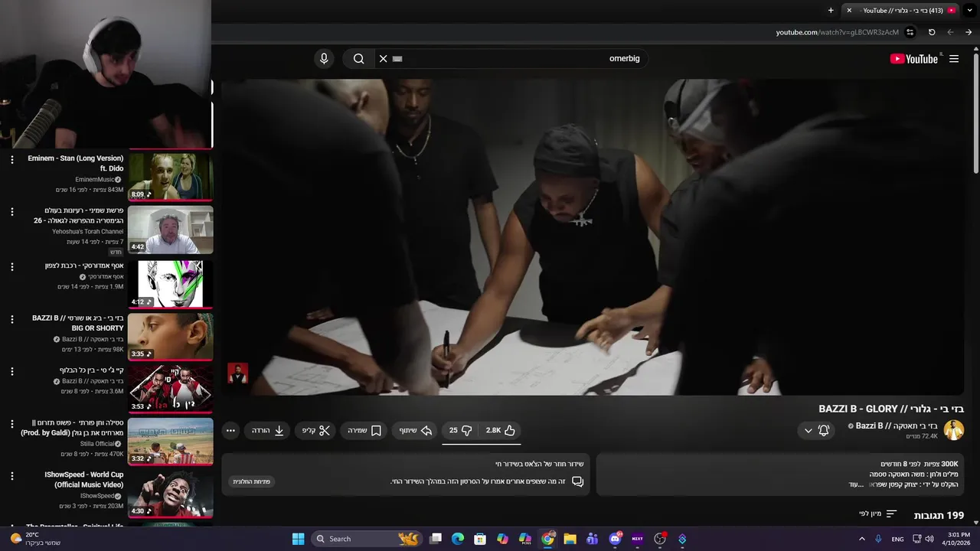
Task: Click the video player frame
Action: [x=591, y=237]
